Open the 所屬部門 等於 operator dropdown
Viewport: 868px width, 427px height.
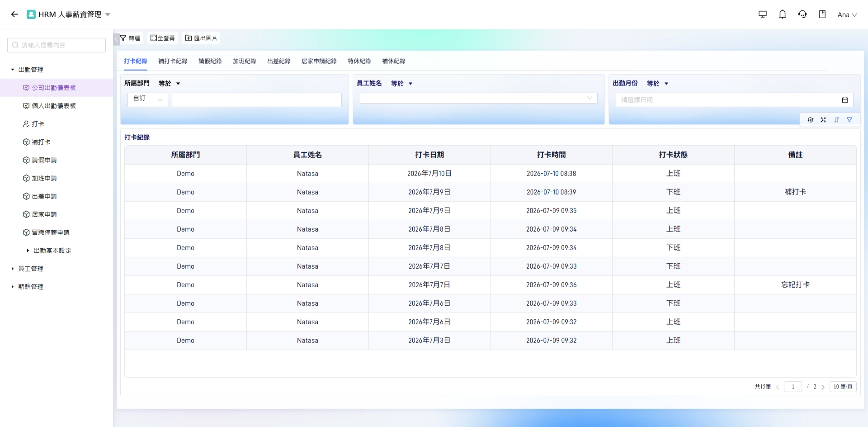click(170, 84)
